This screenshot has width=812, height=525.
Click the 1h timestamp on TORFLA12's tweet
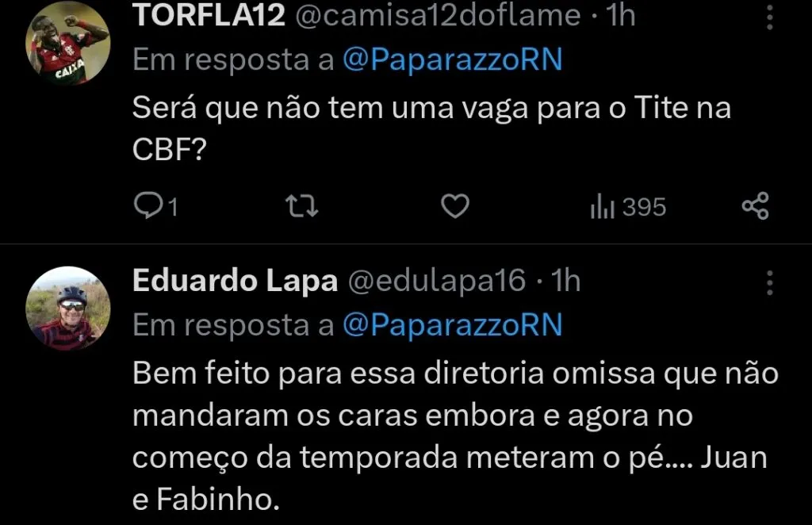pyautogui.click(x=621, y=14)
